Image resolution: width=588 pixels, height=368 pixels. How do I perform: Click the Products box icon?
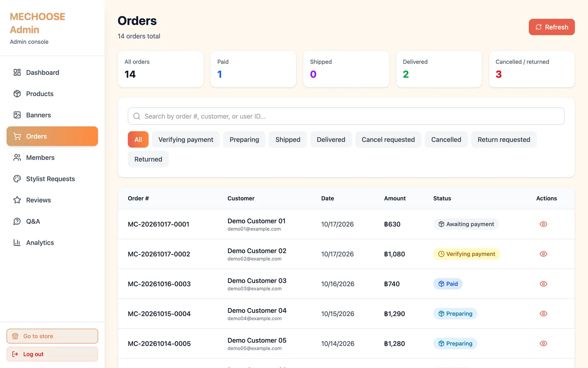17,94
